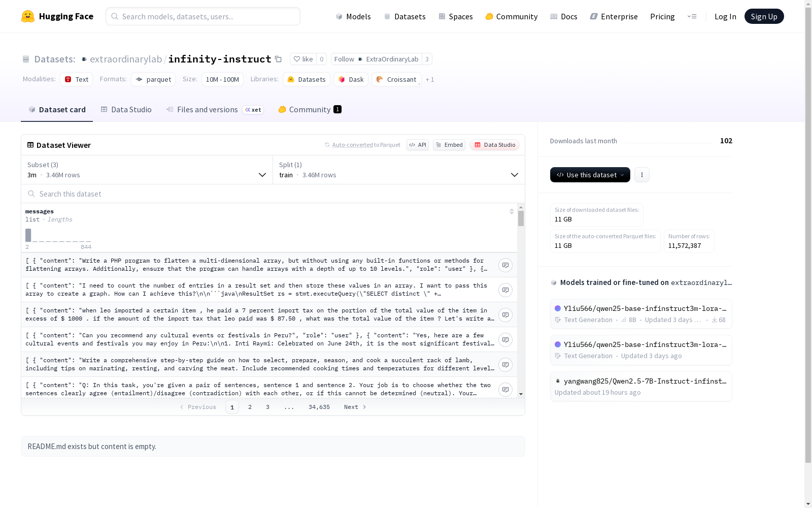
Task: Open conversation viewer for ResultSet count row
Action: (505, 290)
